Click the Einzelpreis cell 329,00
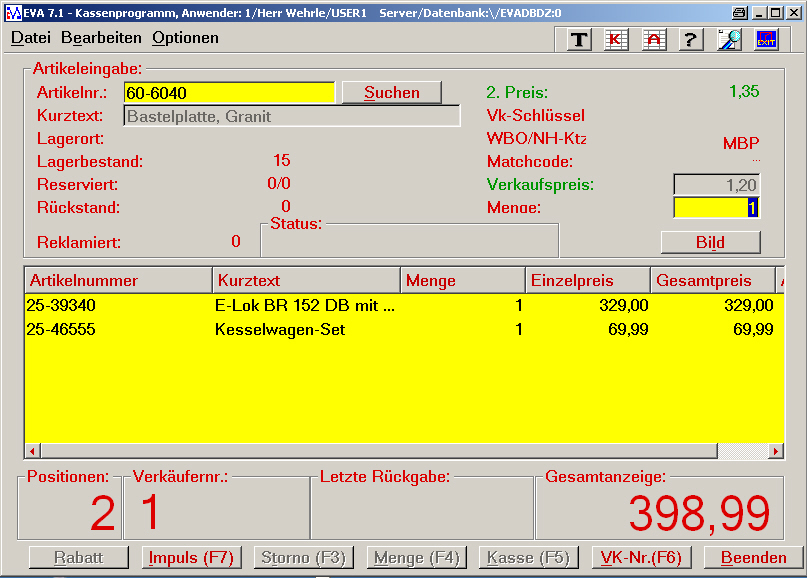This screenshot has width=807, height=578. 624,305
